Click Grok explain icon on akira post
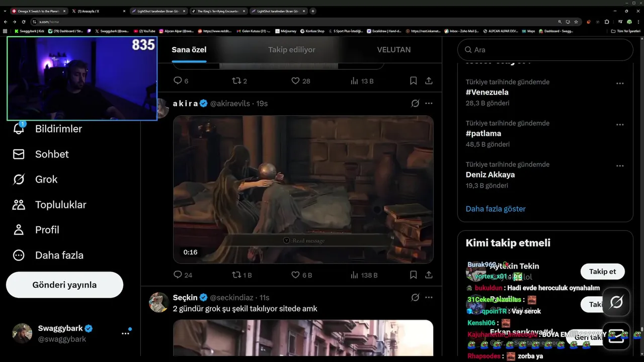644x362 pixels. click(415, 103)
